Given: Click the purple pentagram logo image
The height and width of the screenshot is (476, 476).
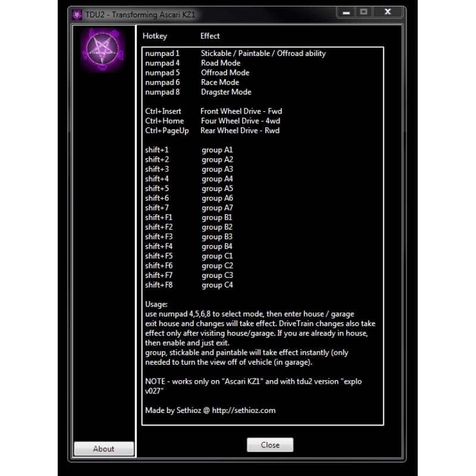Looking at the screenshot, I should [x=102, y=49].
